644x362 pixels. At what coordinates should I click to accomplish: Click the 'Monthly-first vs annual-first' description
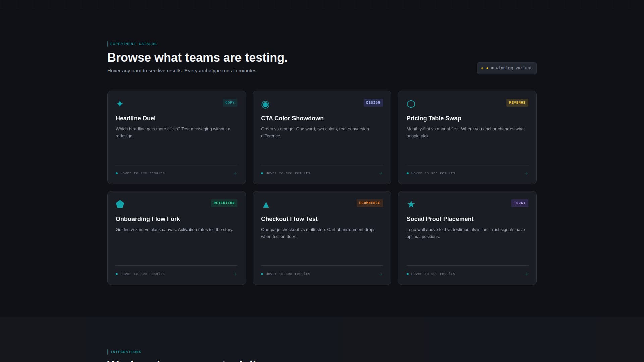click(466, 132)
